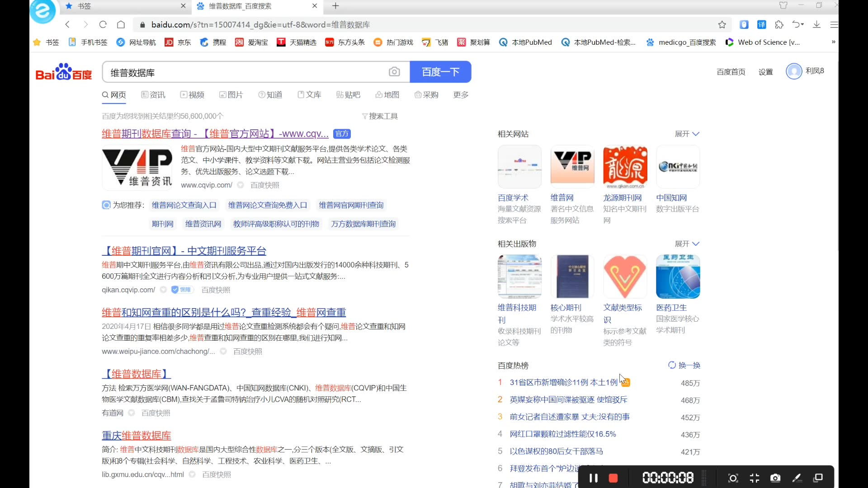Open the recorder pen annotation tool

[797, 478]
